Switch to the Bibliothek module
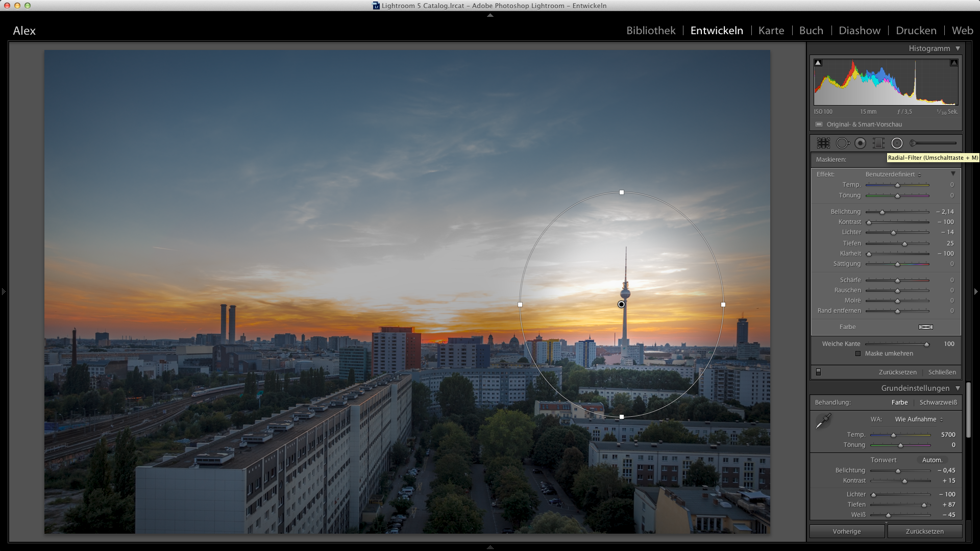Screen dimensions: 980x551 (651, 31)
